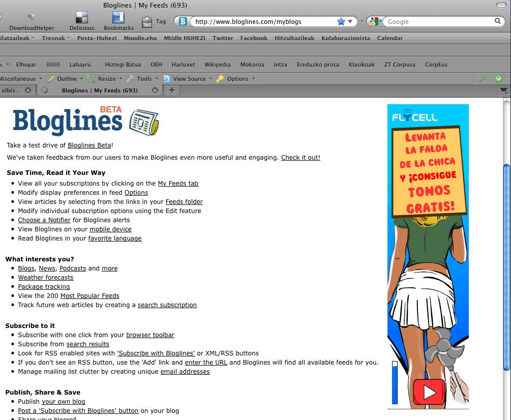This screenshot has width=511, height=420.
Task: Bookmark page with the blue star
Action: pyautogui.click(x=341, y=21)
